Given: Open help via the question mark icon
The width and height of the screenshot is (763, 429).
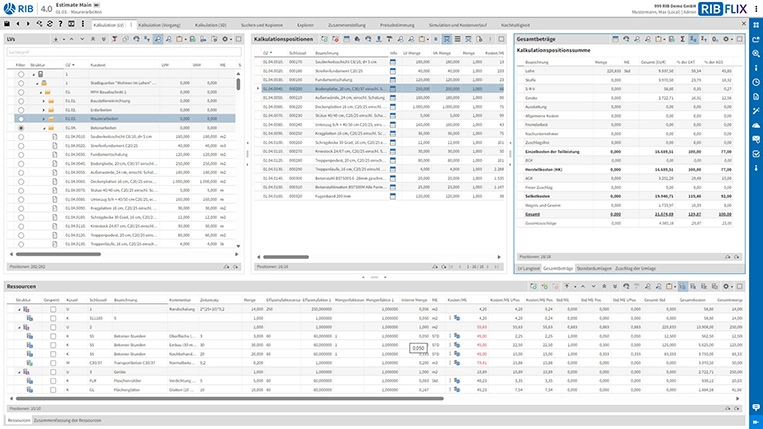Looking at the screenshot, I should (60, 24).
